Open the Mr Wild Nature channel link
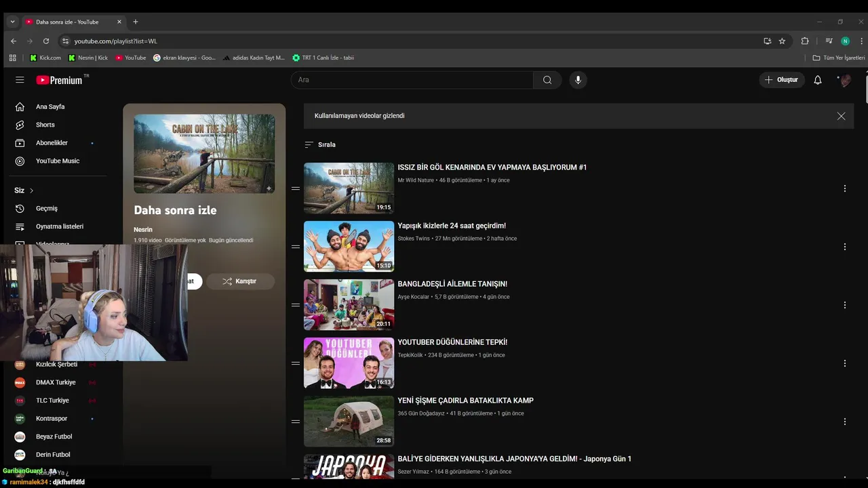This screenshot has width=868, height=488. pos(416,180)
